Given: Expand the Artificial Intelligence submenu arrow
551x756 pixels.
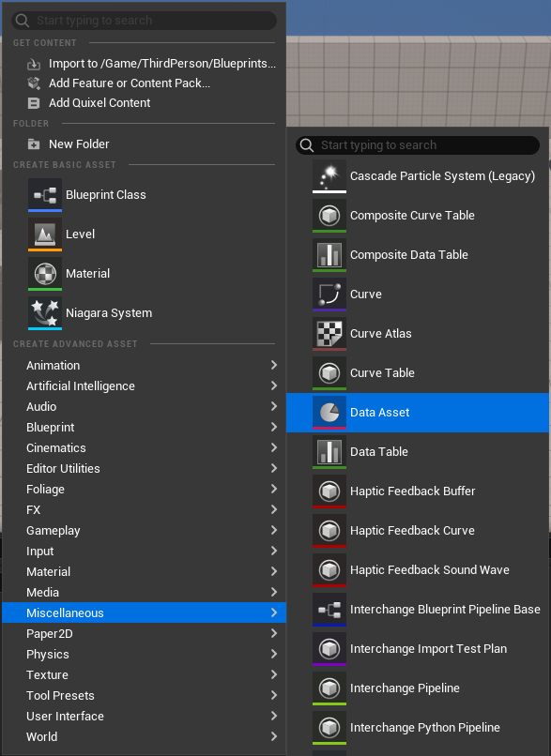Looking at the screenshot, I should pos(273,386).
